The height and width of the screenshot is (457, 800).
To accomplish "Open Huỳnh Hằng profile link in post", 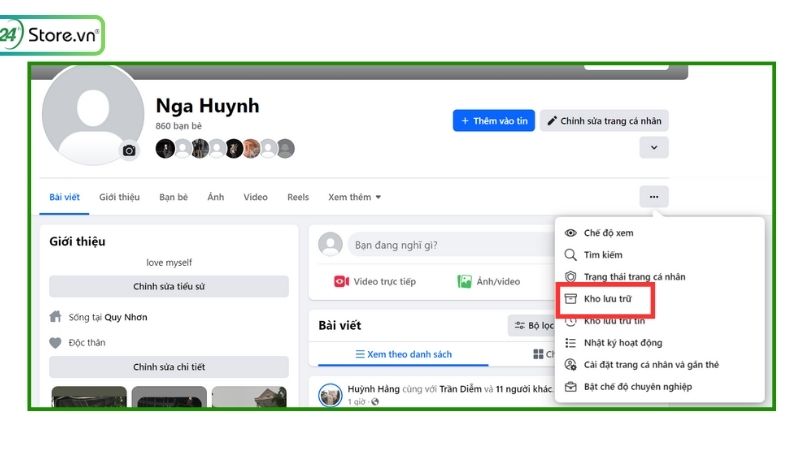I will click(373, 389).
